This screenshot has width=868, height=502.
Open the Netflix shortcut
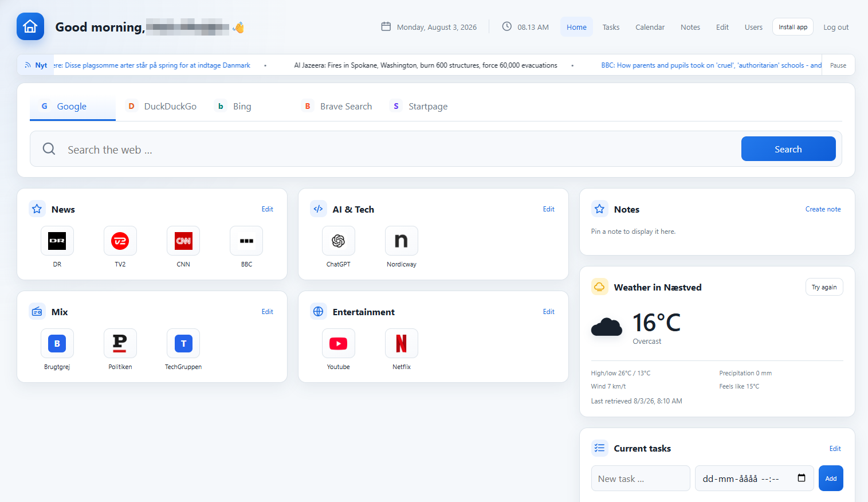click(x=402, y=343)
